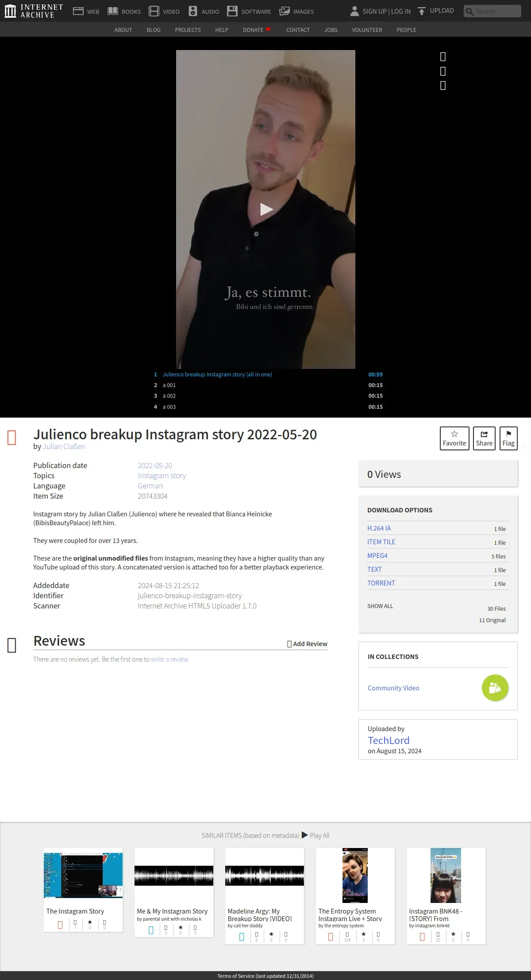Click SHOW ALL downloads
This screenshot has width=531, height=980.
(x=380, y=606)
